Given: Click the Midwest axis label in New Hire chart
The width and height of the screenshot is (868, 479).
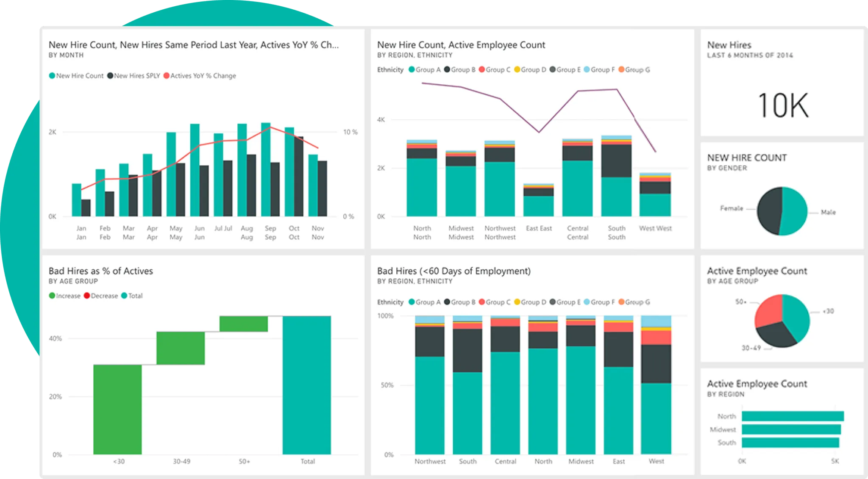Looking at the screenshot, I should pyautogui.click(x=461, y=233).
